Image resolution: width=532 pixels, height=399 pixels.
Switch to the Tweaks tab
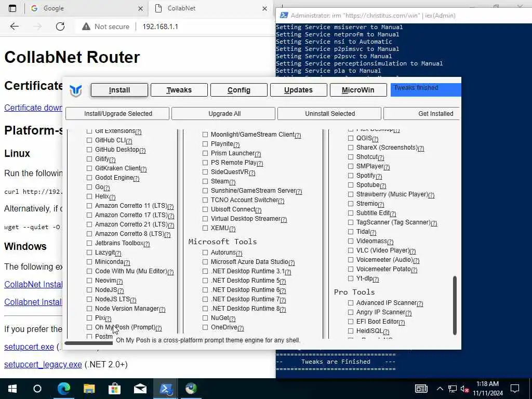click(x=179, y=90)
